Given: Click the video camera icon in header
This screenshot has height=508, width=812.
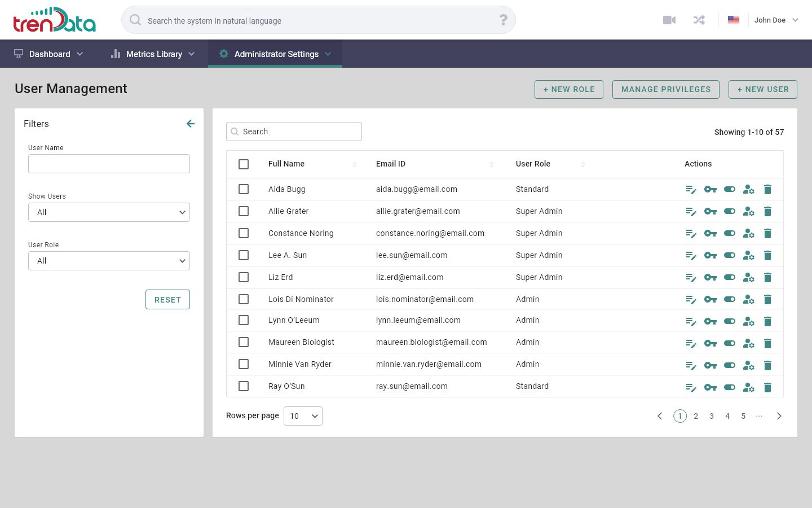Looking at the screenshot, I should click(669, 20).
